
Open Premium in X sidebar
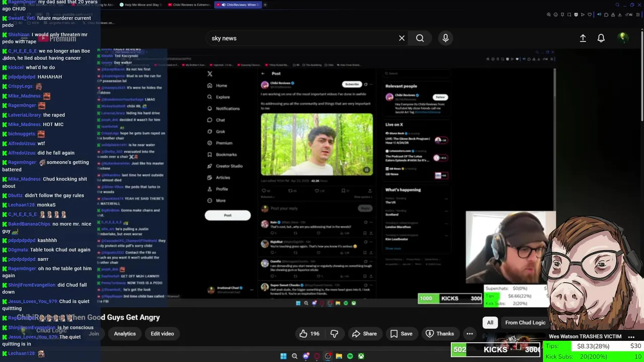coord(220,143)
